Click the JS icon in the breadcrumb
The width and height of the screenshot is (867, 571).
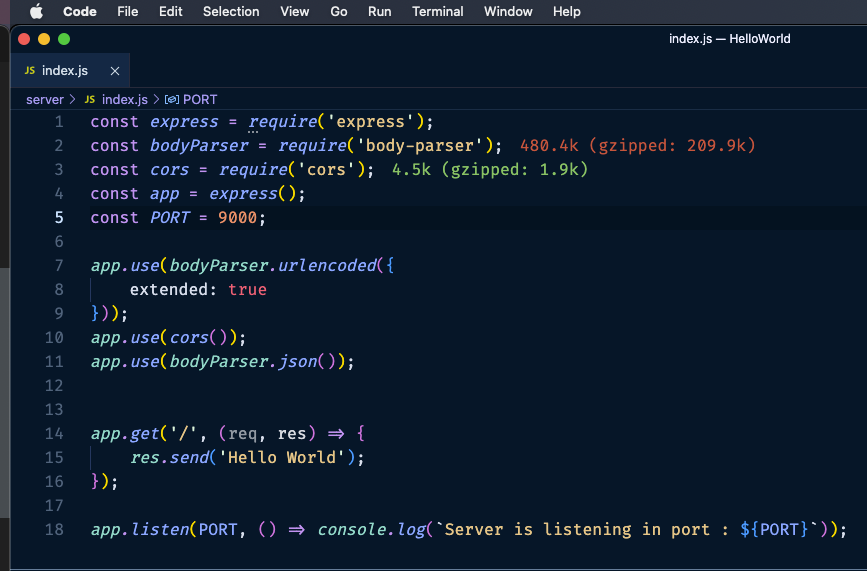click(90, 99)
